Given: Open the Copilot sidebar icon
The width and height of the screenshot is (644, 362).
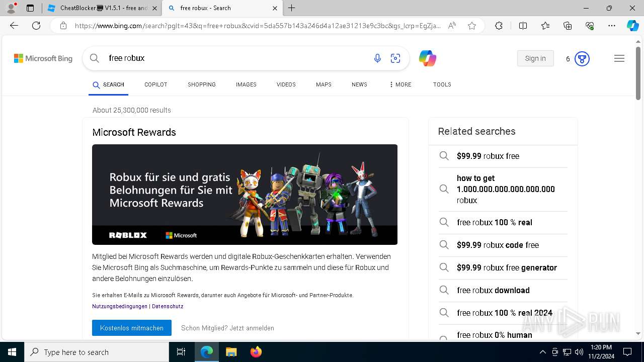Looking at the screenshot, I should [x=632, y=26].
